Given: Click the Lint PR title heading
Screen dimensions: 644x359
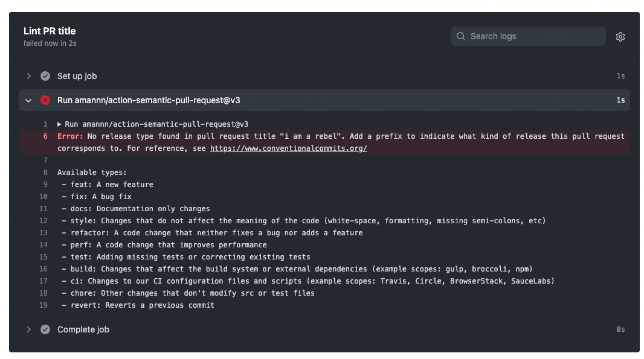Looking at the screenshot, I should (x=50, y=31).
